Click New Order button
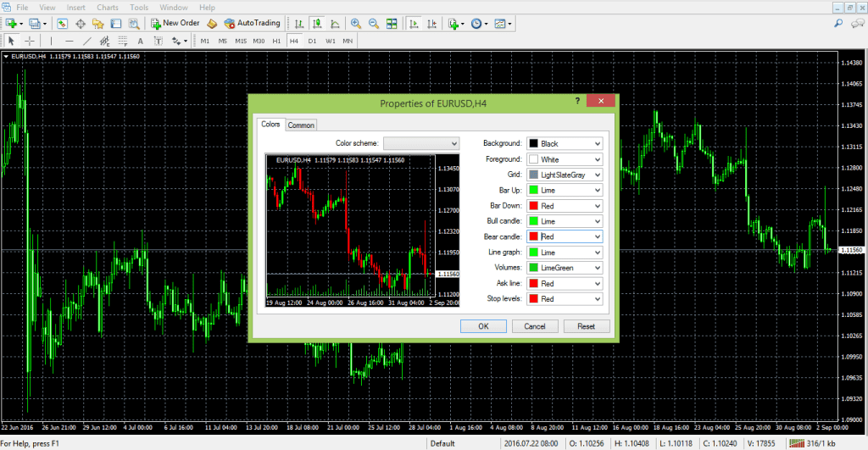The width and height of the screenshot is (868, 450). tap(175, 23)
